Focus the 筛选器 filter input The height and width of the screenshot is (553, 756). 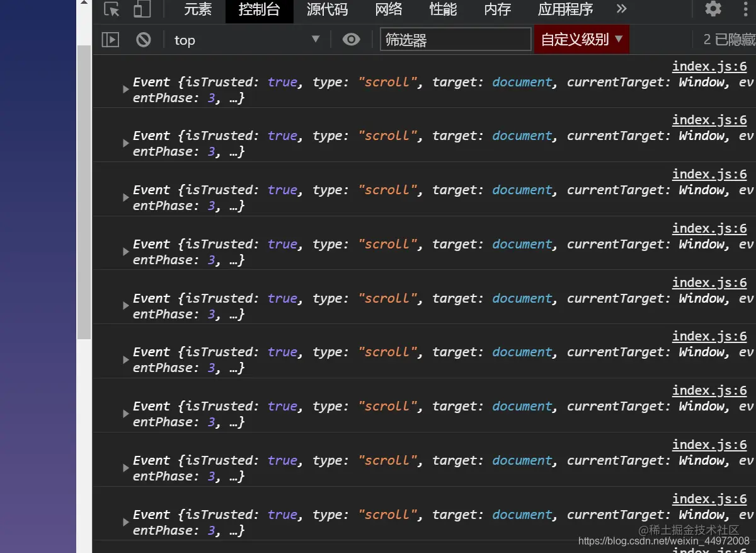pos(455,40)
